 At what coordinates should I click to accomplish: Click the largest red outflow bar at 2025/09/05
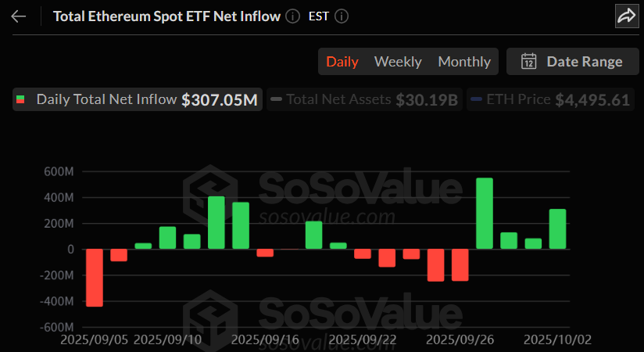click(x=95, y=278)
